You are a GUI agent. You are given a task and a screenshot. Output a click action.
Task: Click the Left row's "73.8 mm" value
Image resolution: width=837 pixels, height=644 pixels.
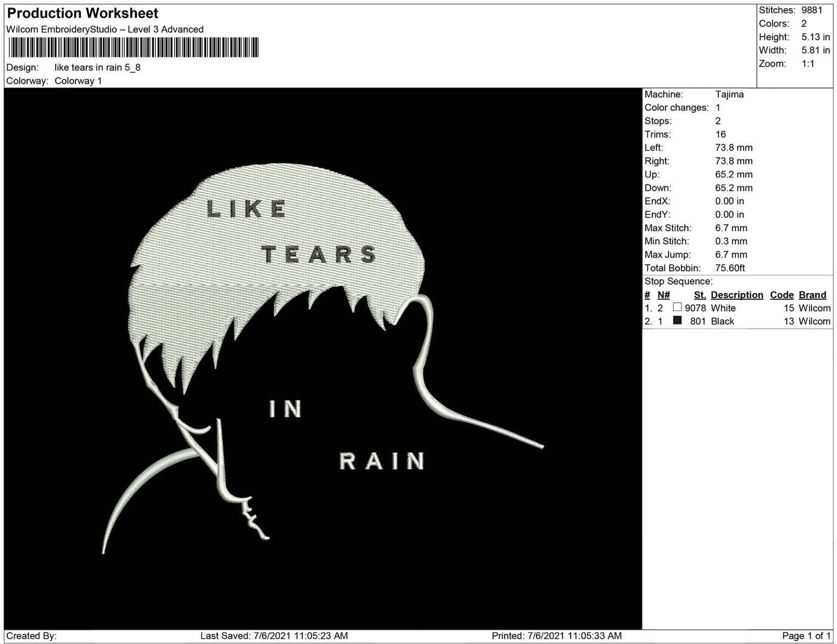pyautogui.click(x=734, y=148)
